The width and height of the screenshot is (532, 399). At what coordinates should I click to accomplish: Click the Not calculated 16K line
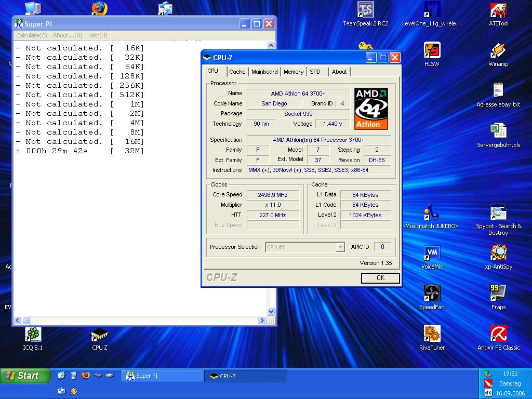80,48
